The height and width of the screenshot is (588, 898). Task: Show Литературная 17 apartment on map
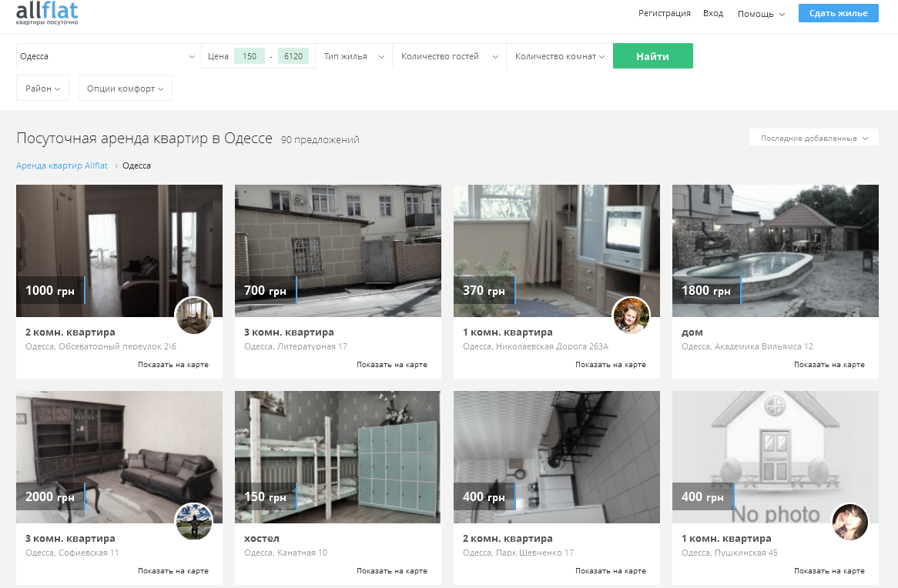pos(391,365)
